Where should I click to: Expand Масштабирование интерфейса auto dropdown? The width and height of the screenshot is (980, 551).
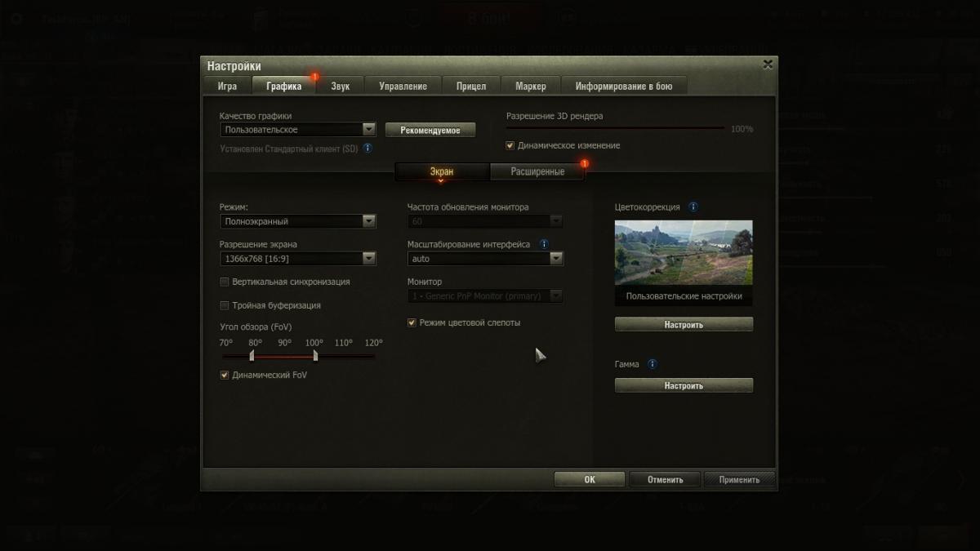tap(485, 259)
